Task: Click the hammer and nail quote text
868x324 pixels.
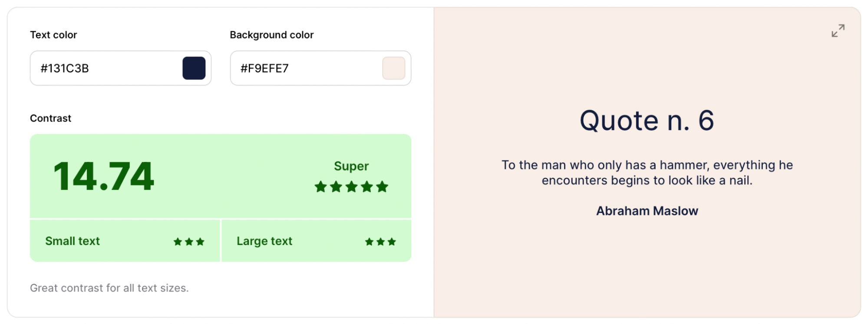Action: (x=647, y=172)
